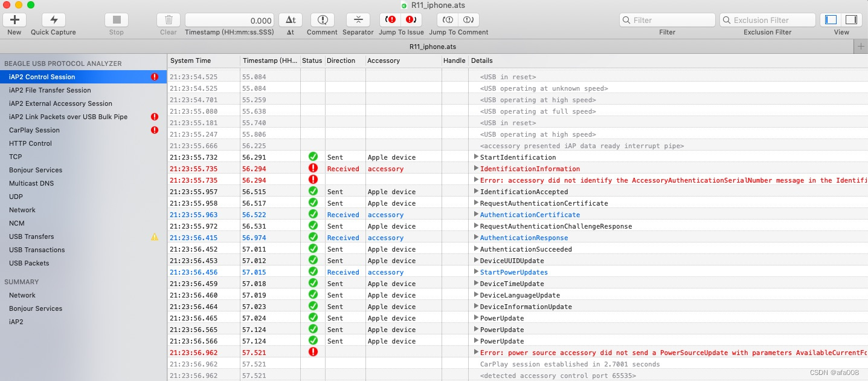This screenshot has width=868, height=381.
Task: Jump to the next comment
Action: tap(469, 20)
